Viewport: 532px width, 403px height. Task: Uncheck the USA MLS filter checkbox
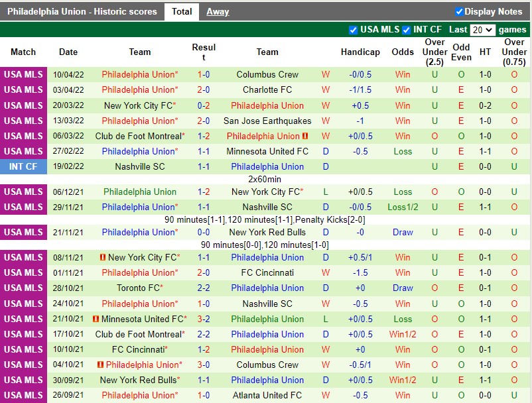point(353,30)
